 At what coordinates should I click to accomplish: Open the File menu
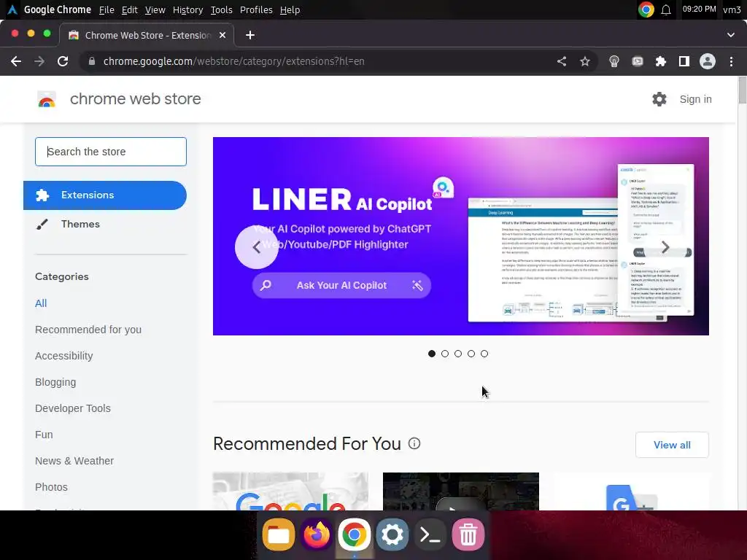107,9
